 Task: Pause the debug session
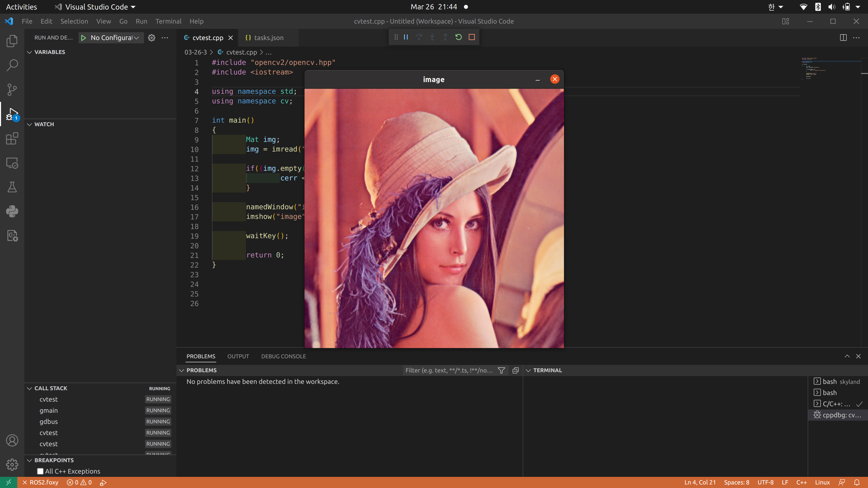(x=406, y=37)
